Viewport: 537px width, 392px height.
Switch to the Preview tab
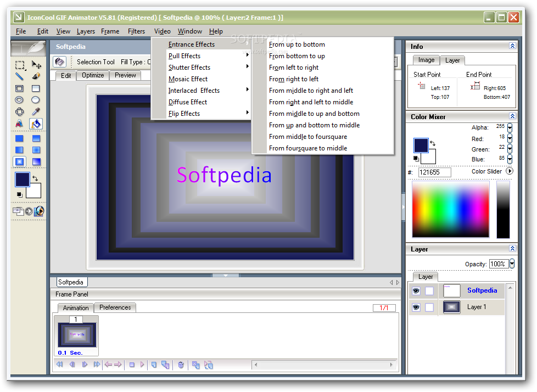coord(125,75)
